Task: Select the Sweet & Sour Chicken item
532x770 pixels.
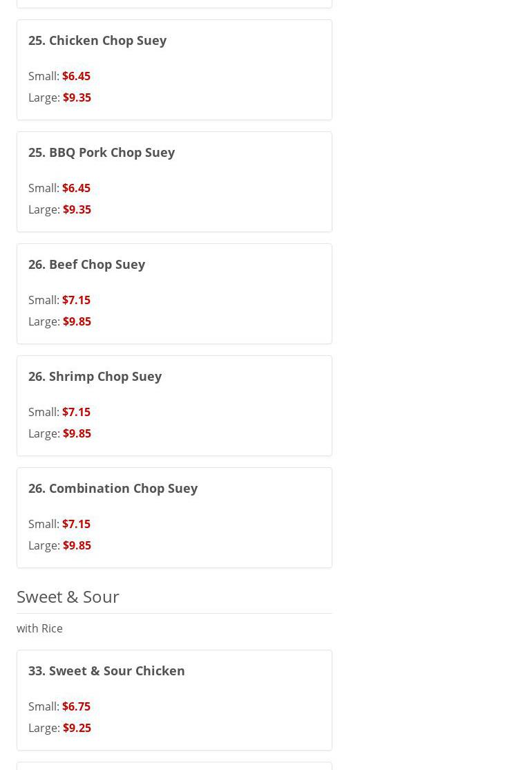Action: pyautogui.click(x=106, y=670)
